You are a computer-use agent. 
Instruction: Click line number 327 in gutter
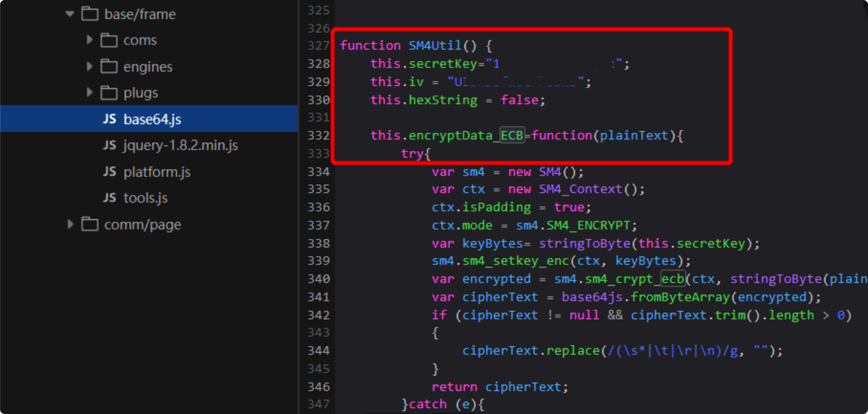pyautogui.click(x=318, y=46)
